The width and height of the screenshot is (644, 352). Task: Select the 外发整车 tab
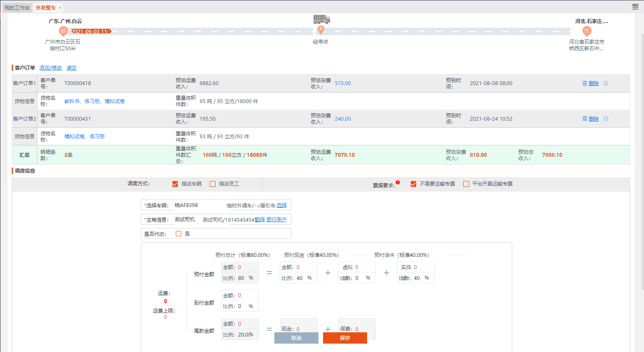(46, 8)
